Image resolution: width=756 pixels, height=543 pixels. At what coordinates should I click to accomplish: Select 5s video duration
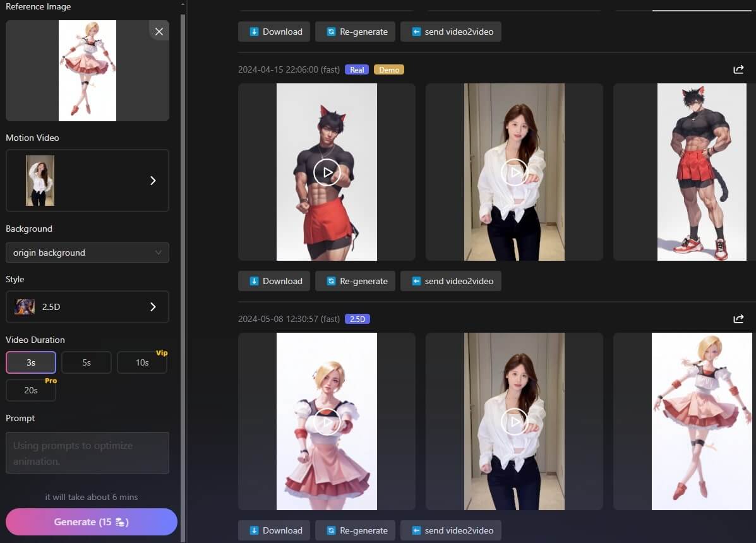point(87,362)
